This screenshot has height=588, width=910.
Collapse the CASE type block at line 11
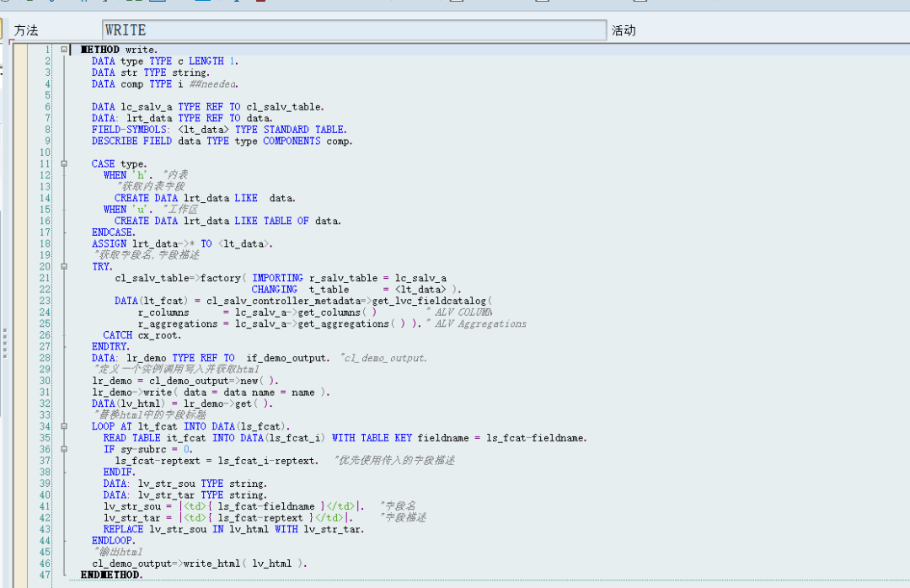pyautogui.click(x=63, y=163)
